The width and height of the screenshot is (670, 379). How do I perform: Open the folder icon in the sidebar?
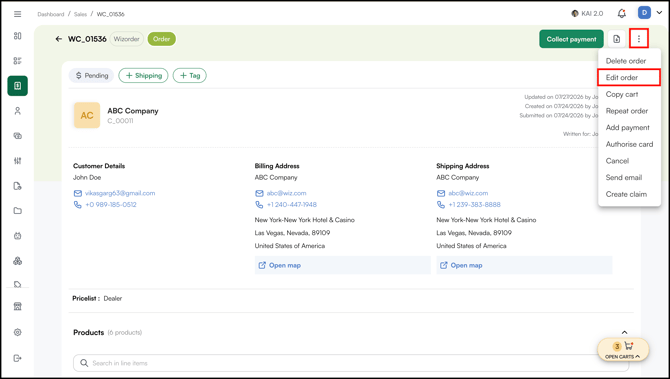click(x=18, y=211)
